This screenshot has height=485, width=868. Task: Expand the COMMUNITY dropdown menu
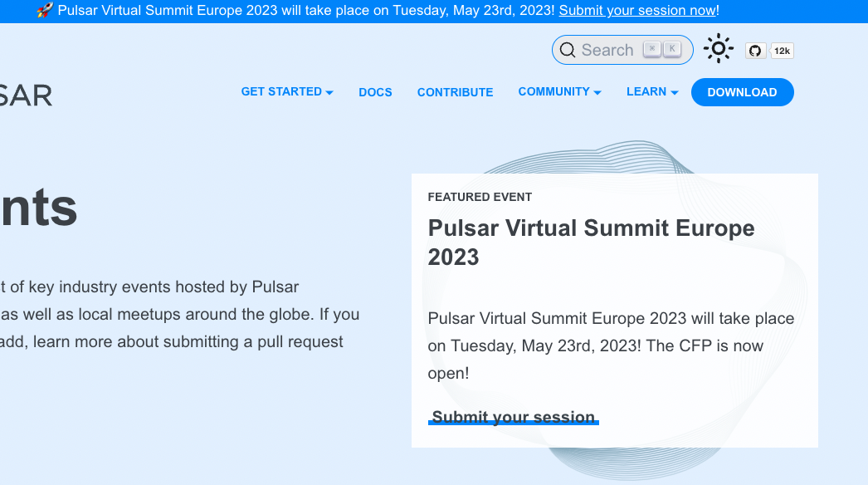click(559, 92)
